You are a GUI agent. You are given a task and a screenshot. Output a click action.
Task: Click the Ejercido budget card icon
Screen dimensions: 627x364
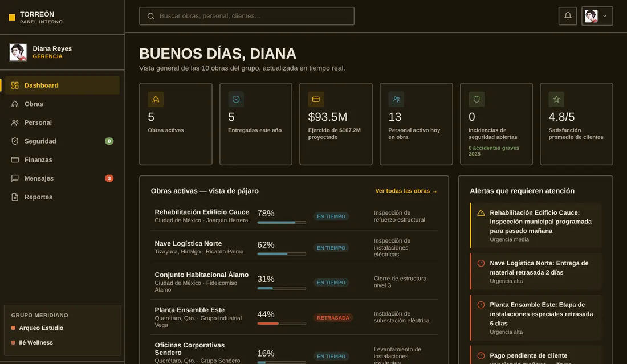[x=316, y=99]
